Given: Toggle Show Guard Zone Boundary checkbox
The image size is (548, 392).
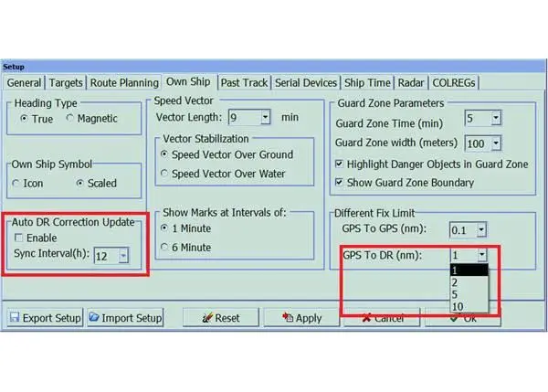Looking at the screenshot, I should coord(339,182).
